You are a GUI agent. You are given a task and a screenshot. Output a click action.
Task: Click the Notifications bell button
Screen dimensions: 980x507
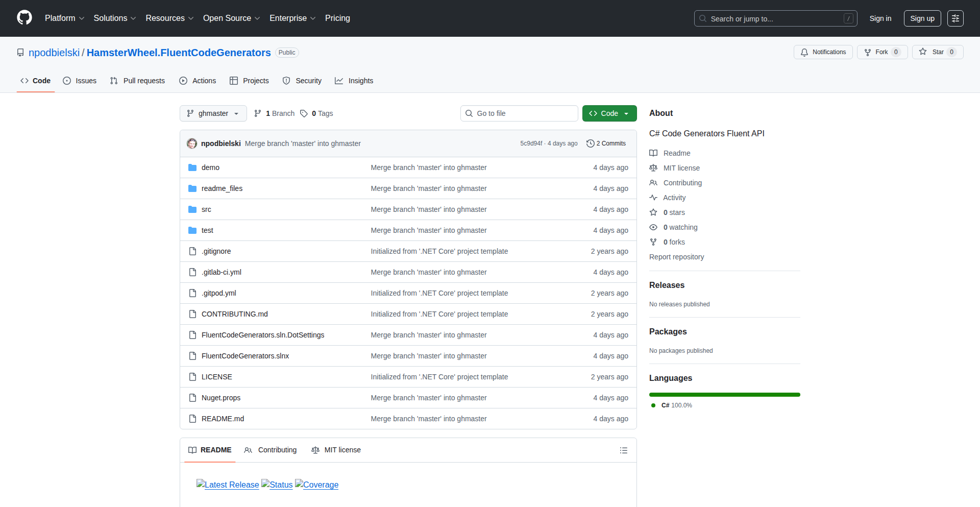point(823,52)
